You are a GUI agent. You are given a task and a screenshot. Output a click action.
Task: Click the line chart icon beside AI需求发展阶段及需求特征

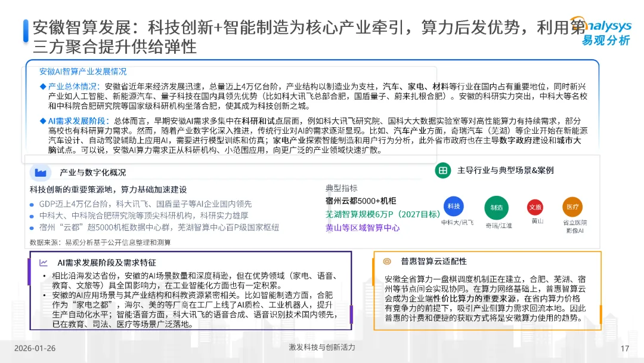point(44,262)
